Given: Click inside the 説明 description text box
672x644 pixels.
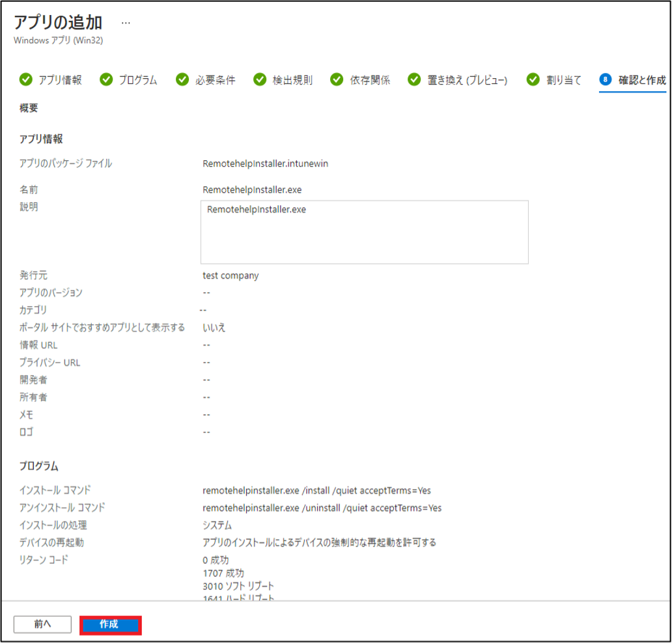Looking at the screenshot, I should (x=364, y=232).
